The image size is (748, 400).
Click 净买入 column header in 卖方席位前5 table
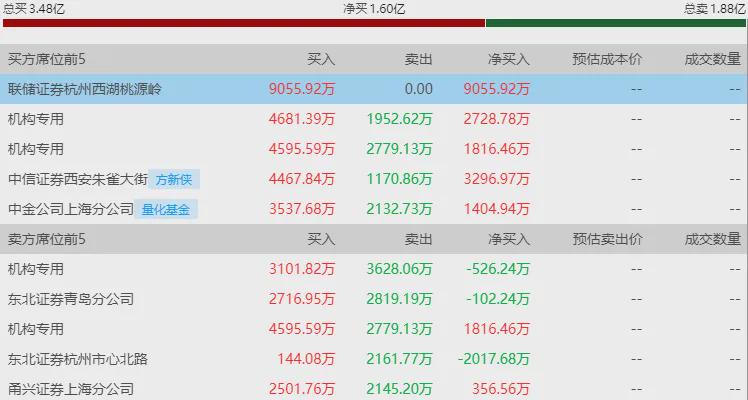(509, 239)
